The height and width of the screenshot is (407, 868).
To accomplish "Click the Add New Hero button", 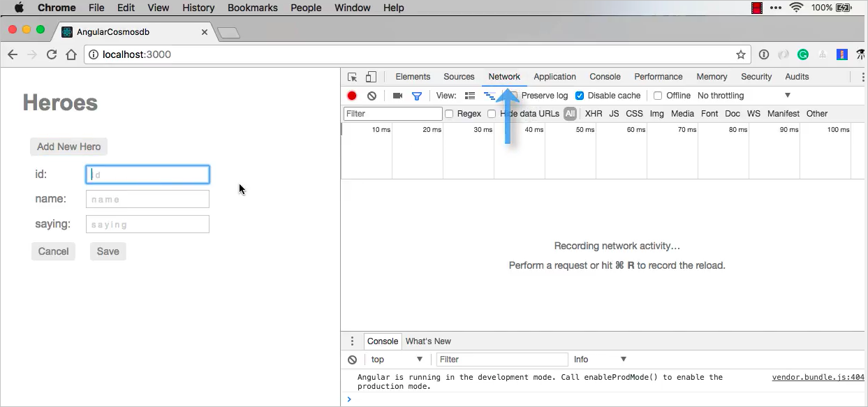I will coord(68,146).
